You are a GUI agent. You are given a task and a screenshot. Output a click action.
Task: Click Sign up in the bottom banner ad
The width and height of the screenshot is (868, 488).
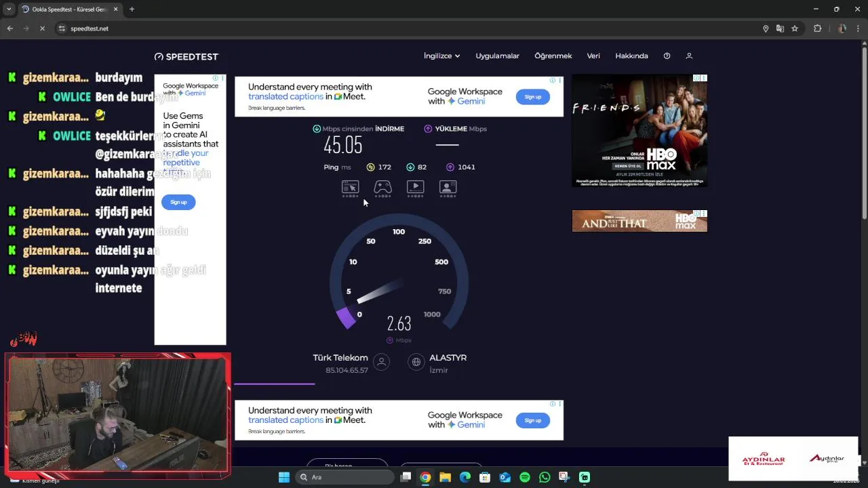click(x=533, y=420)
